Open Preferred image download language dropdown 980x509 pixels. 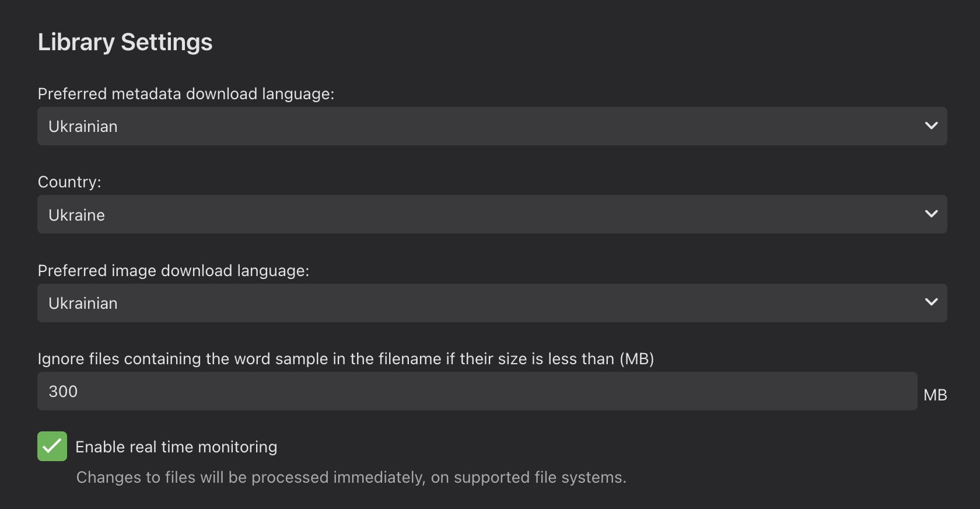point(491,303)
